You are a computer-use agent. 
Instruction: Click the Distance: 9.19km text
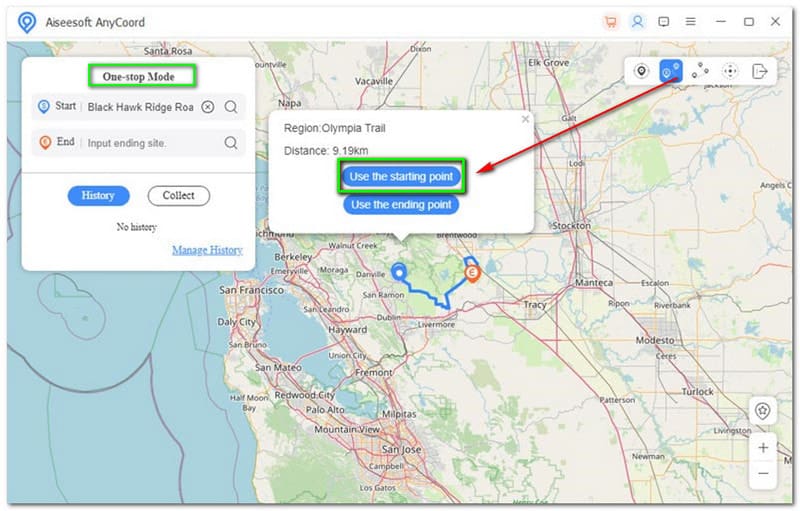pyautogui.click(x=326, y=151)
